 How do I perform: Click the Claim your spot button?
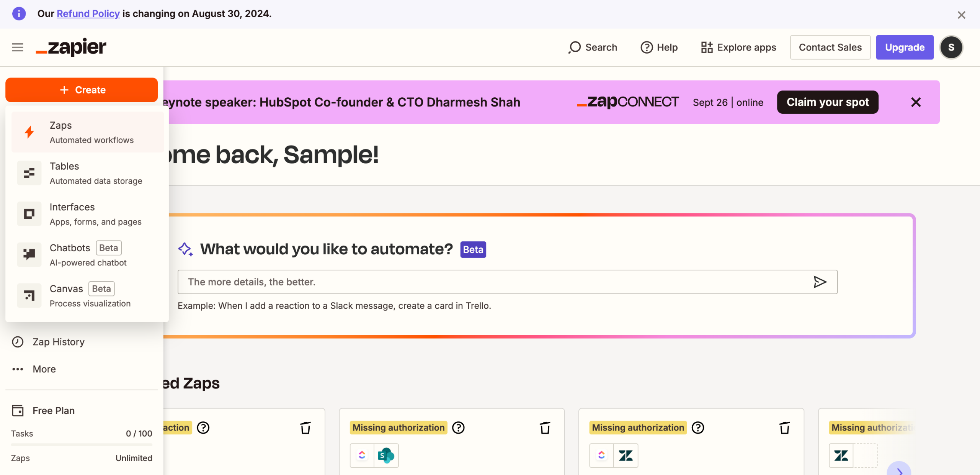pos(828,102)
